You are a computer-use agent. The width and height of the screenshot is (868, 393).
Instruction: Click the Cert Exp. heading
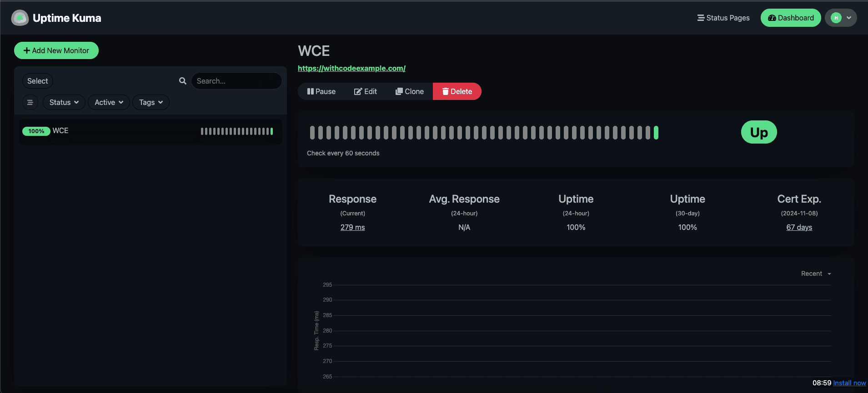799,199
